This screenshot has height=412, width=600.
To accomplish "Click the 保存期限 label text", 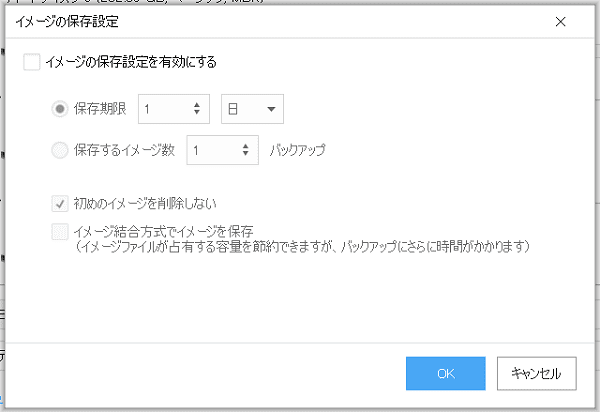I will pos(94,108).
